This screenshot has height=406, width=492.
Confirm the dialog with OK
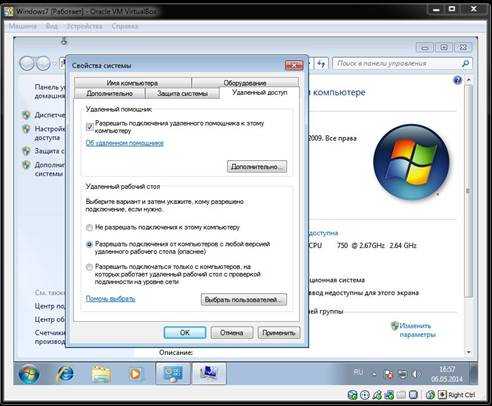coord(185,332)
